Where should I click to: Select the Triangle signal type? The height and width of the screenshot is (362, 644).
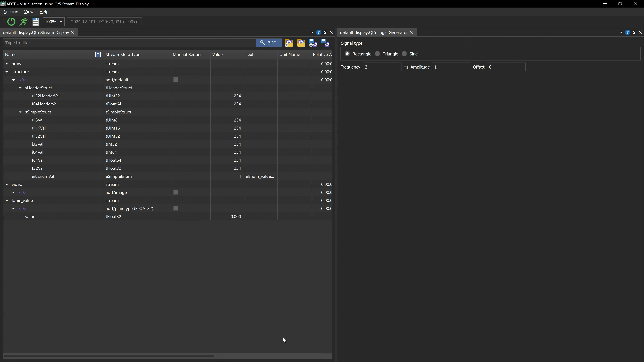[x=378, y=54]
